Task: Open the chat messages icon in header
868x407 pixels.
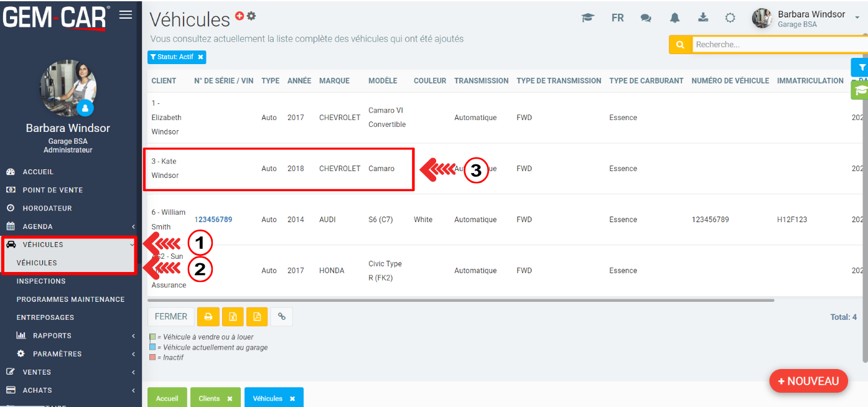Action: click(x=646, y=18)
